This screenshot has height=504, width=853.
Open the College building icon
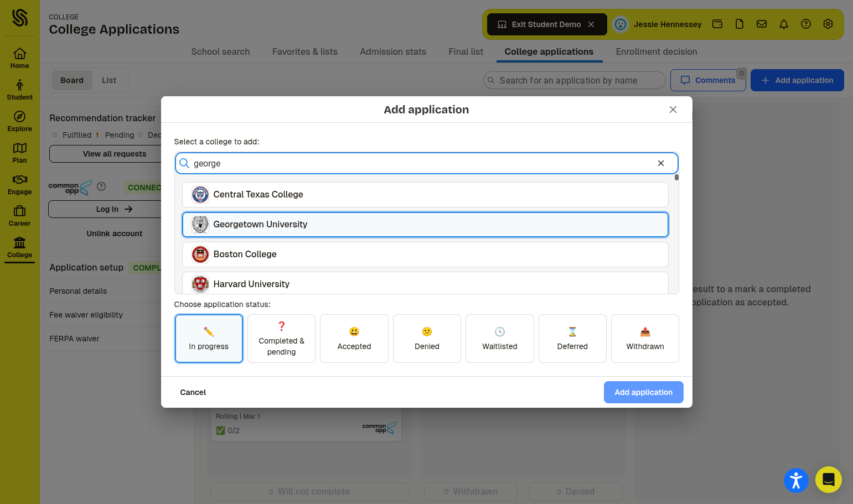pyautogui.click(x=19, y=248)
